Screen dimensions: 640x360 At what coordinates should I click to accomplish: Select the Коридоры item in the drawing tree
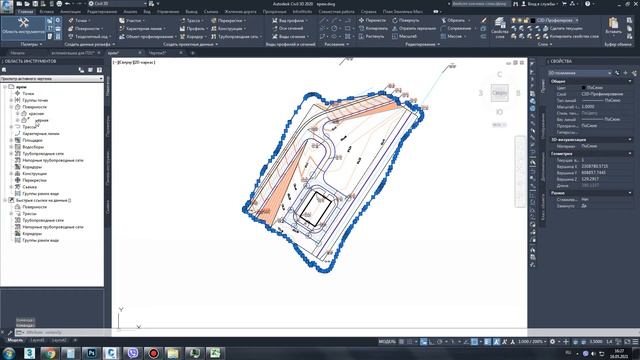click(32, 167)
